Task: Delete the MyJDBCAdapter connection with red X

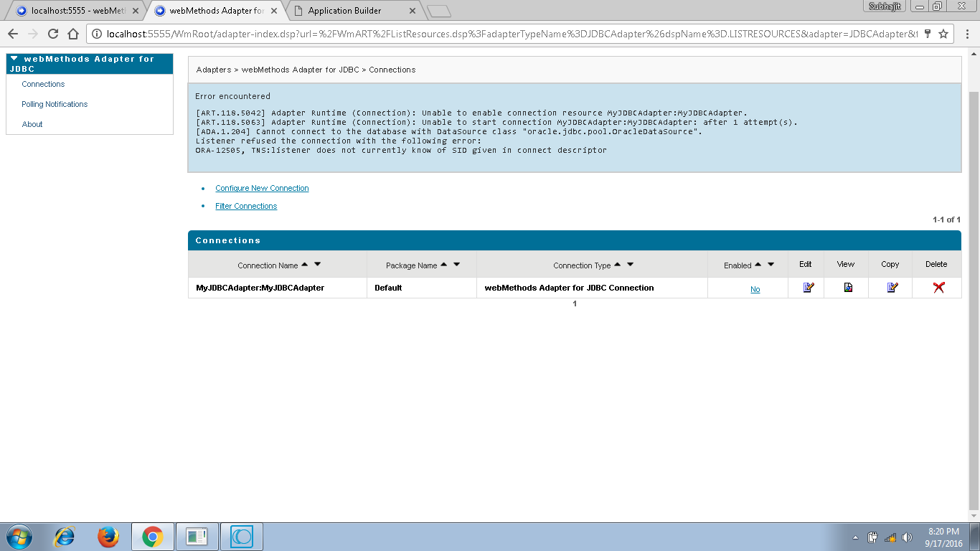Action: tap(938, 288)
